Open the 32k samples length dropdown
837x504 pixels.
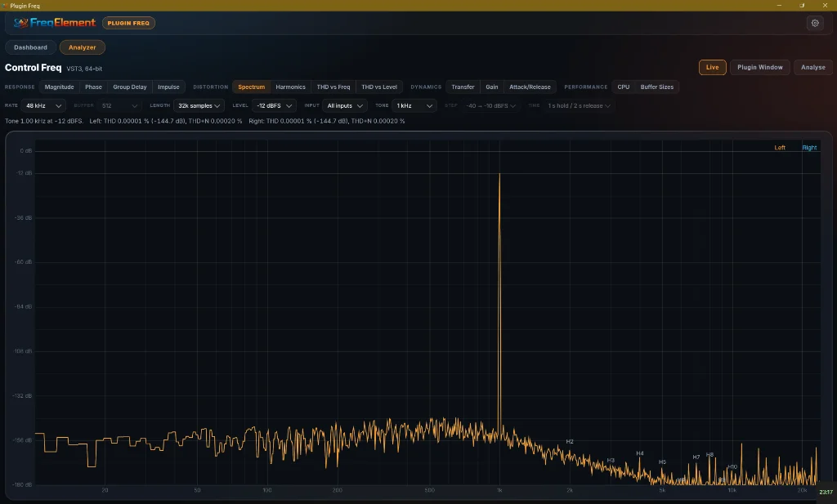[199, 105]
